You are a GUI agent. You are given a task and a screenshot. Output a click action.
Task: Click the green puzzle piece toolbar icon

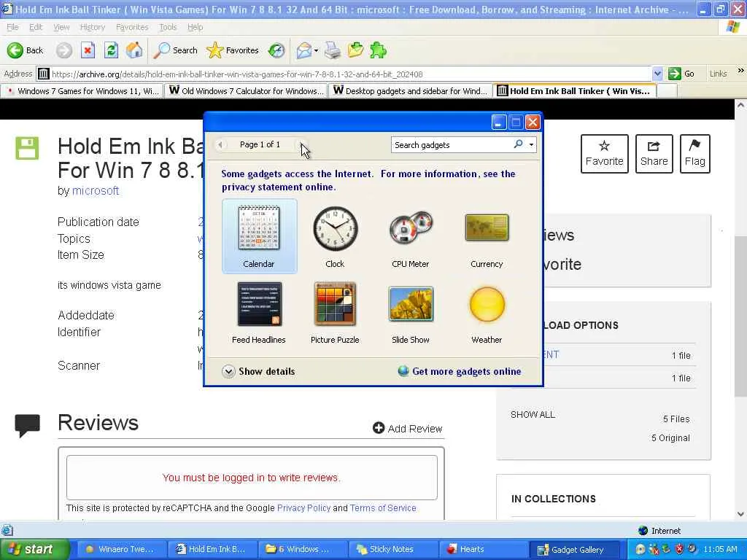pos(379,50)
